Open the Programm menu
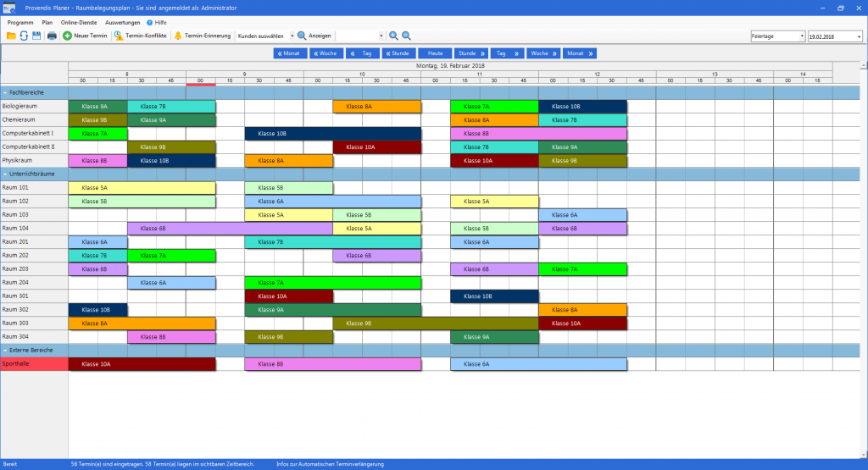The image size is (868, 470). click(20, 23)
